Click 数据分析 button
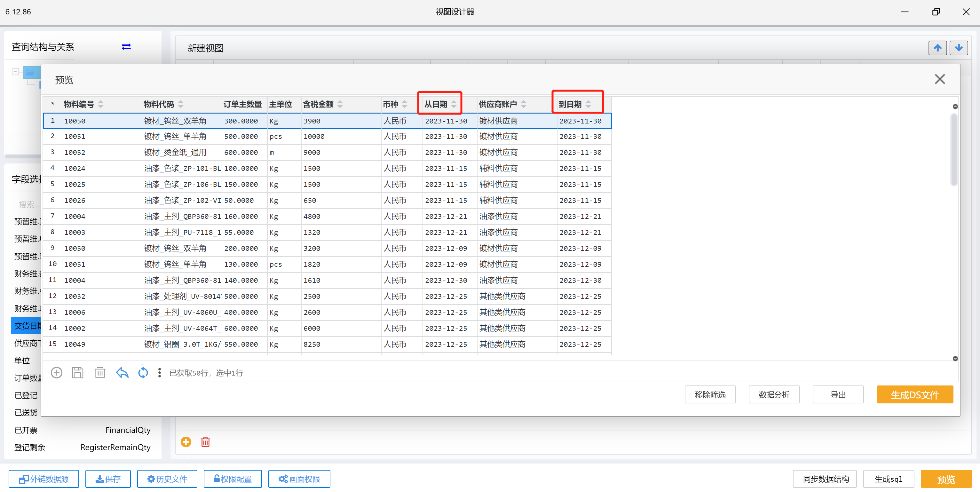 pyautogui.click(x=774, y=394)
